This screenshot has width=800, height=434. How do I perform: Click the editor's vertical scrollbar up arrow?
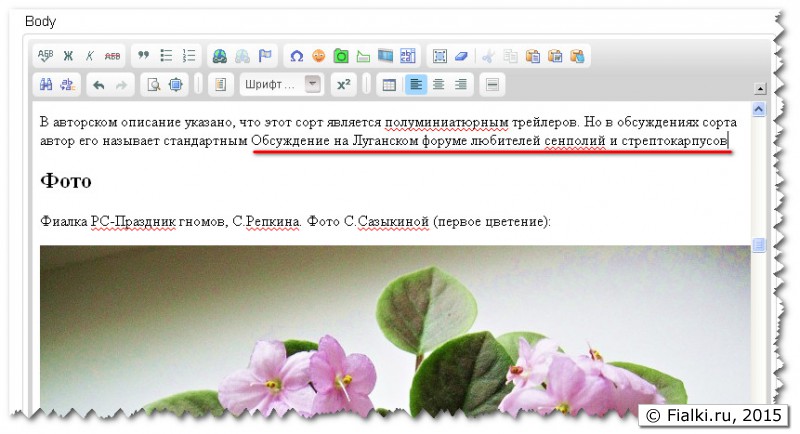[758, 110]
